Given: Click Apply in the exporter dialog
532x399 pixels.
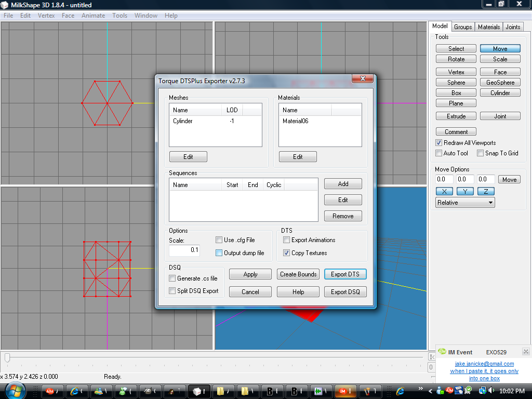Looking at the screenshot, I should 250,274.
